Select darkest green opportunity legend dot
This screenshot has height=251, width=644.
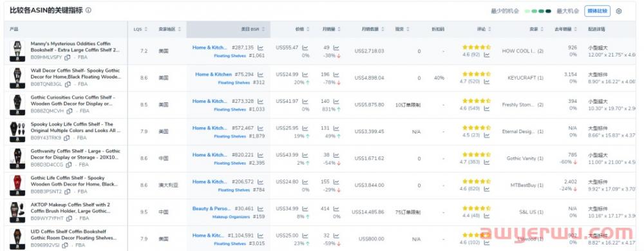548,11
